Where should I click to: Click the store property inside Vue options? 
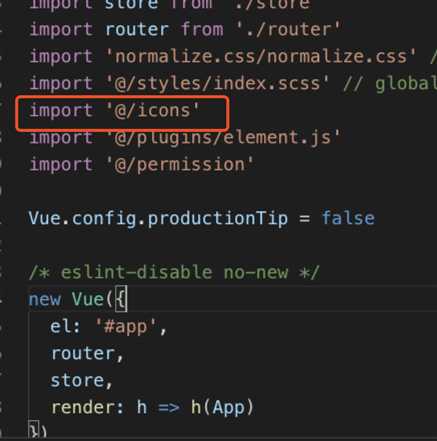click(82, 381)
